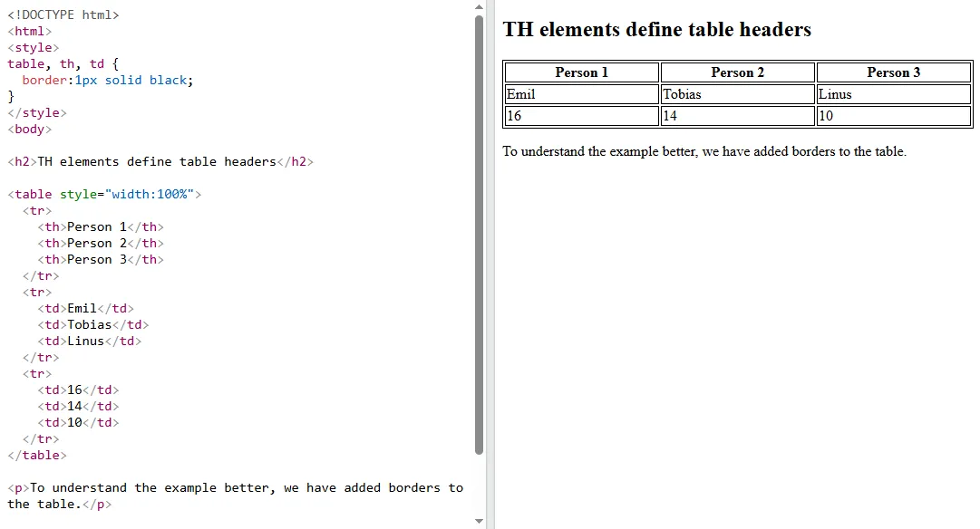This screenshot has width=980, height=529.
Task: Click the TH elements heading in the preview
Action: coord(655,29)
